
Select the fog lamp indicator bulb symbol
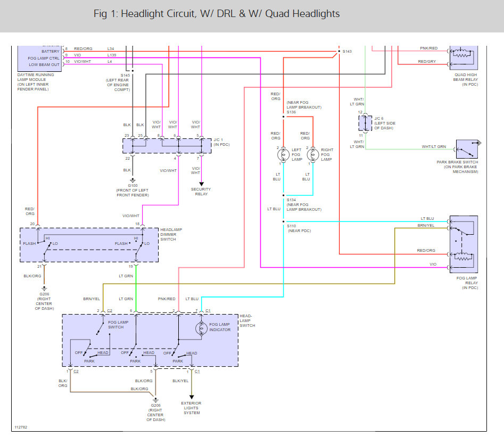pos(201,328)
